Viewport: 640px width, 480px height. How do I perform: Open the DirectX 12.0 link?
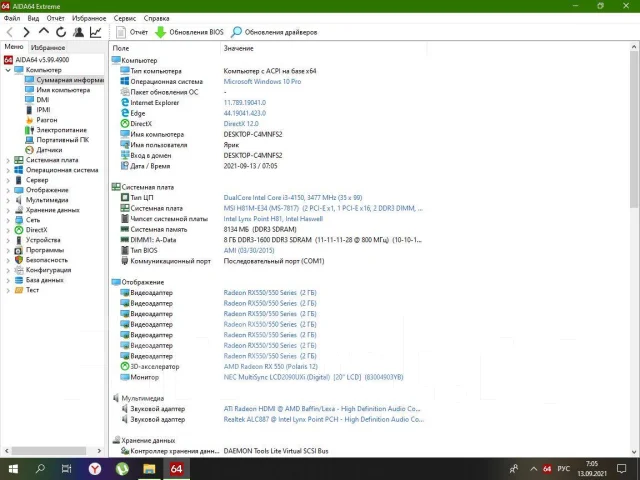[x=241, y=124]
